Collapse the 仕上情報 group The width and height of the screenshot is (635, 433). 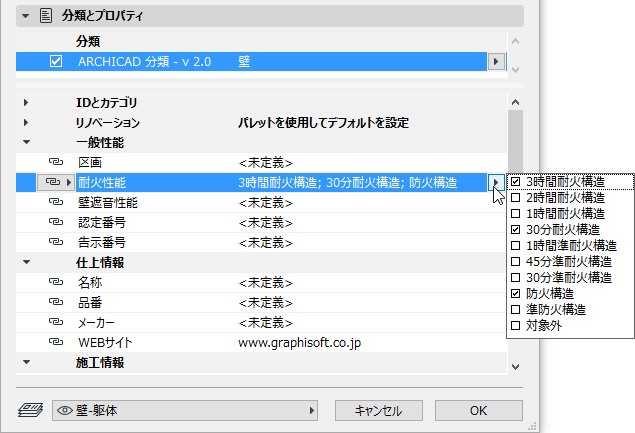(x=26, y=262)
